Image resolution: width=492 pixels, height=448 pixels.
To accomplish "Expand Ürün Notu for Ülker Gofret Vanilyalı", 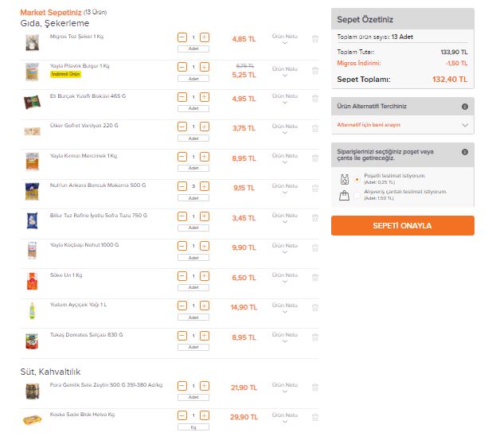I will 284,129.
